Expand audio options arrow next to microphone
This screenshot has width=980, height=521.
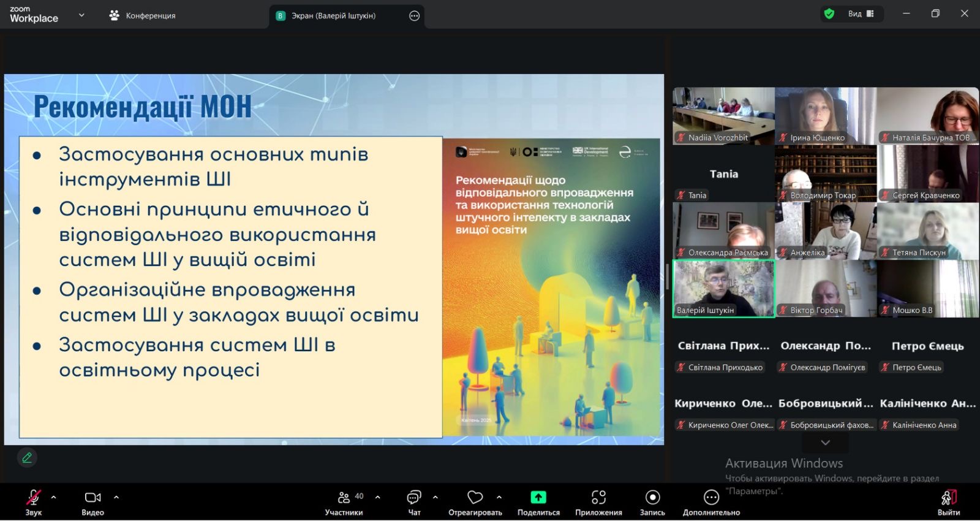click(54, 497)
